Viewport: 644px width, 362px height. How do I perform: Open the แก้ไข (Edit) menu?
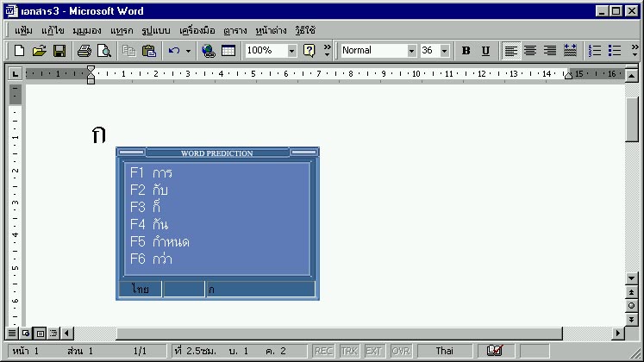(x=53, y=30)
